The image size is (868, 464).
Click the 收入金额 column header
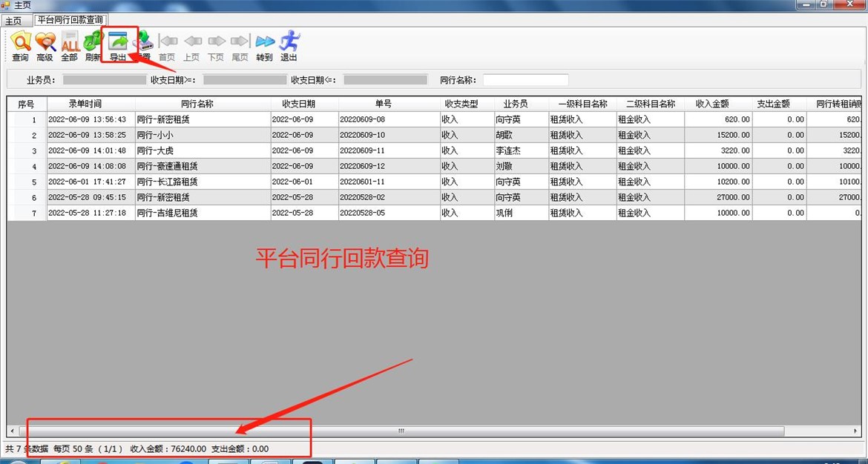point(718,104)
